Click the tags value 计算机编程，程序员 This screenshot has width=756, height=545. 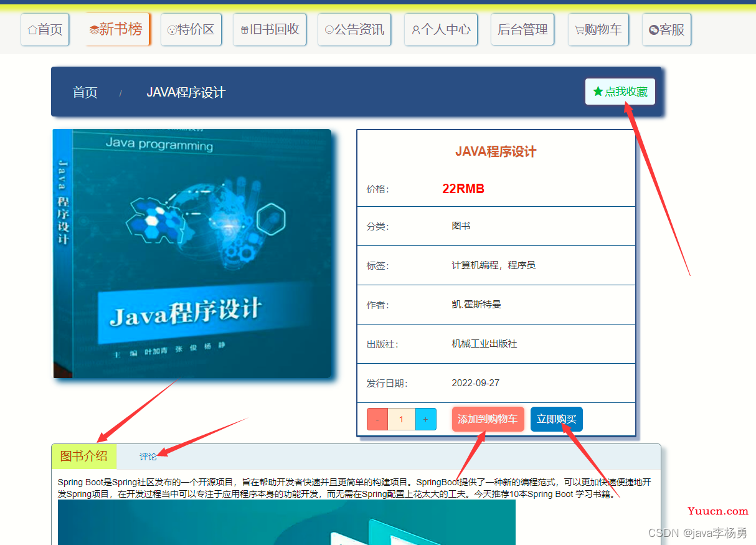(x=494, y=265)
